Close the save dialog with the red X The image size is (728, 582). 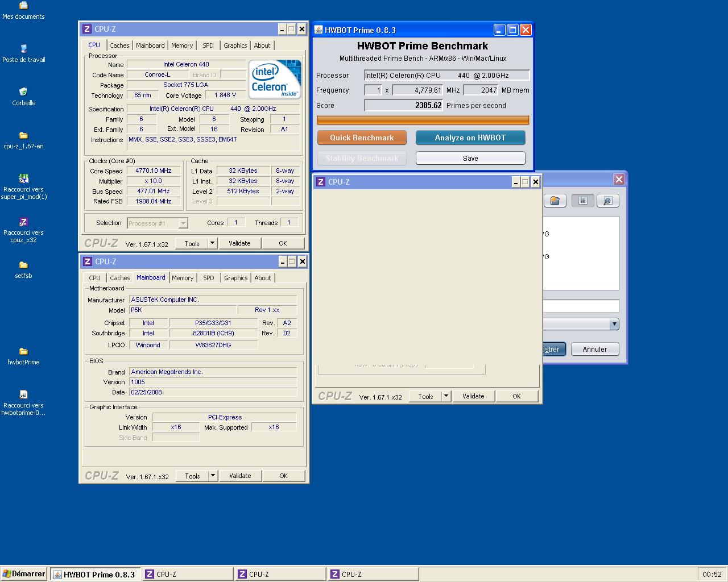tap(619, 180)
